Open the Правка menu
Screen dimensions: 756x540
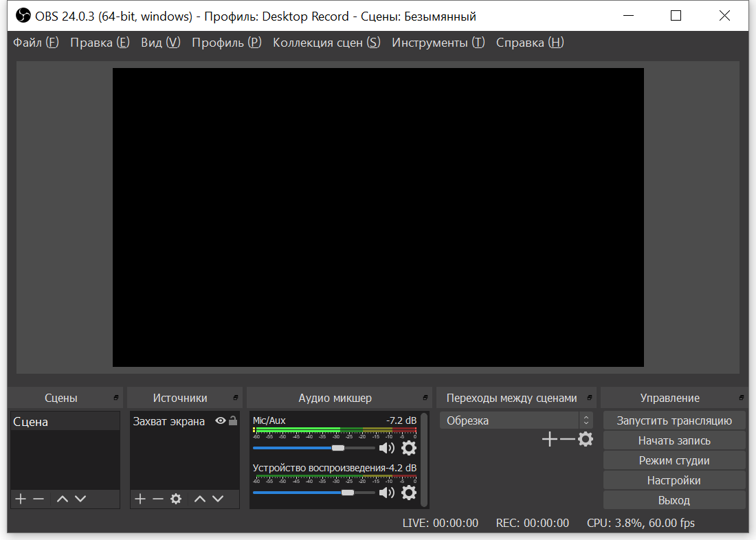point(100,43)
